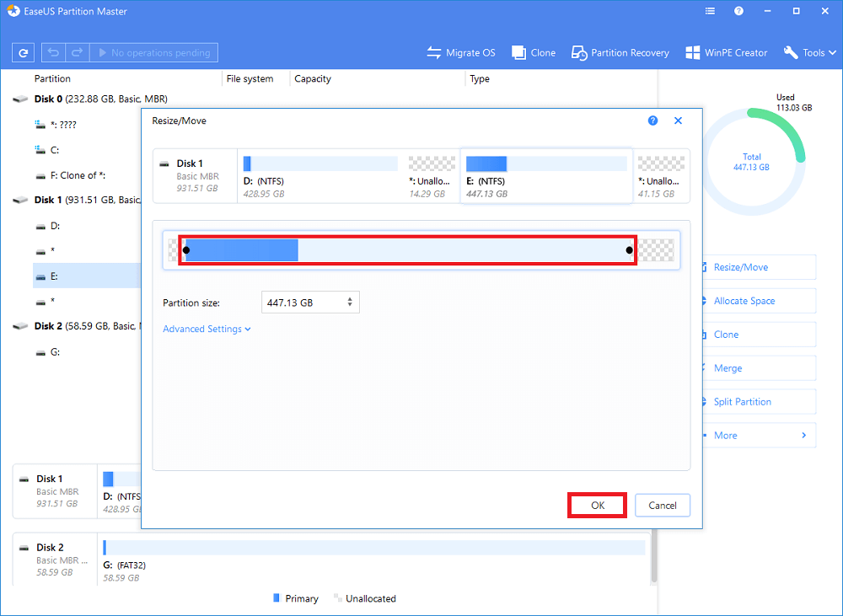Select the E: partition row in the list
The image size is (843, 616).
click(86, 276)
